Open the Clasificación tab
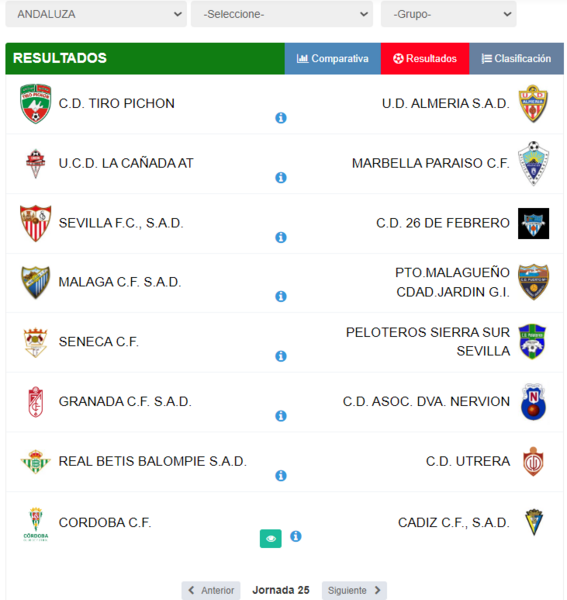This screenshot has height=600, width=567. 516,59
